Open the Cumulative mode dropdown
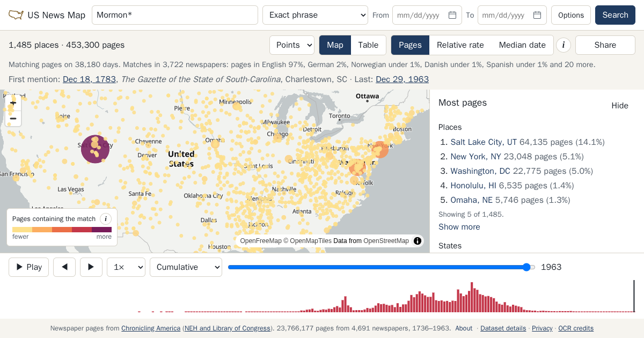The height and width of the screenshot is (338, 644). 186,267
